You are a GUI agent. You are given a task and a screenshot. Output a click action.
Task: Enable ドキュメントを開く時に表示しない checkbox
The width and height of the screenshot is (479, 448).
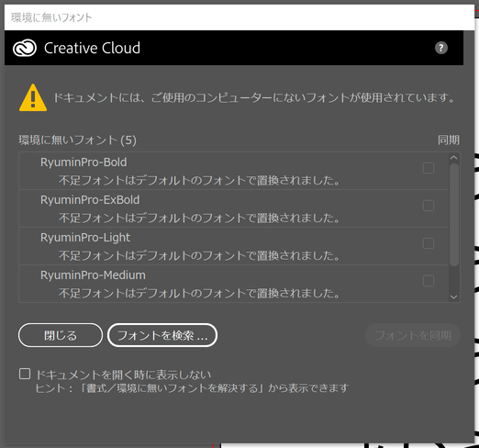[x=25, y=374]
